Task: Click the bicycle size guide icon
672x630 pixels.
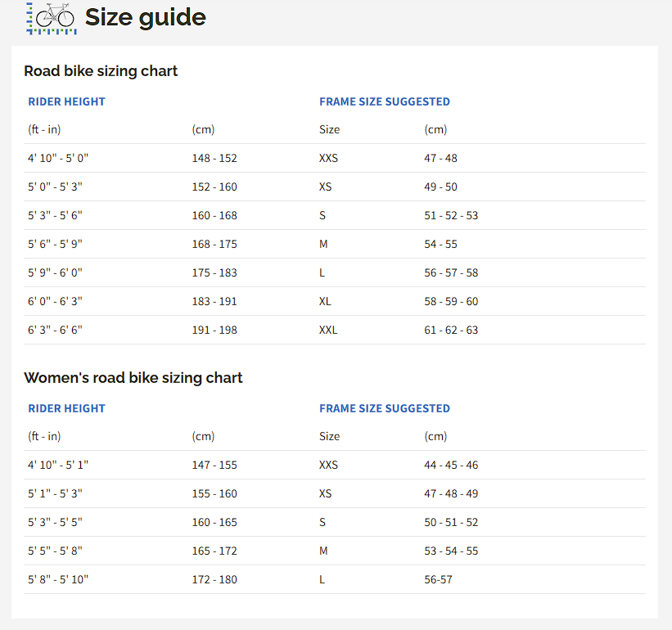Action: (52, 18)
